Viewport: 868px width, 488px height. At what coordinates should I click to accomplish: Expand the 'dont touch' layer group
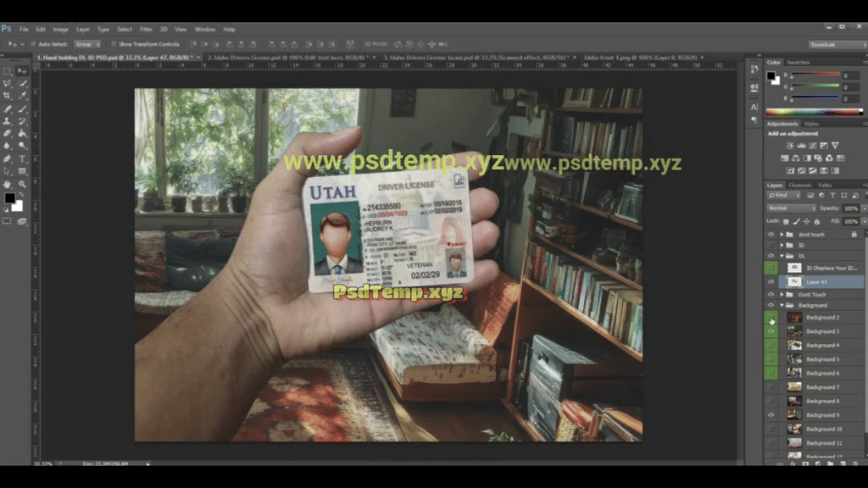781,234
